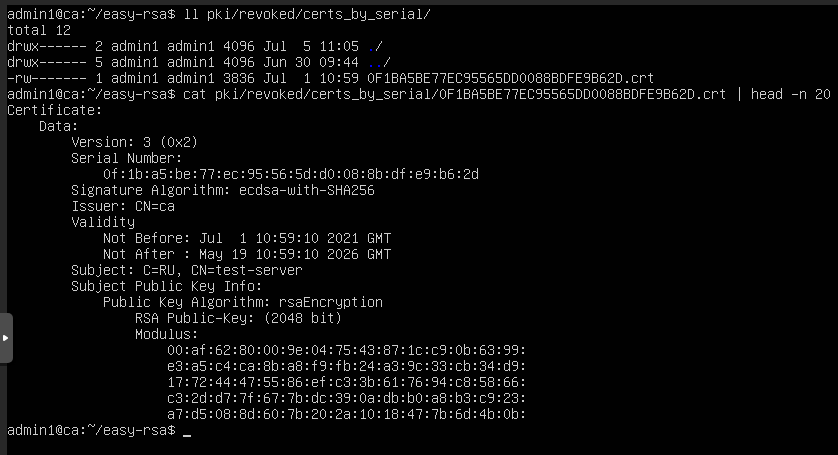Click the first modulus hex row starting 00:af
This screenshot has height=455, width=838.
tap(346, 351)
